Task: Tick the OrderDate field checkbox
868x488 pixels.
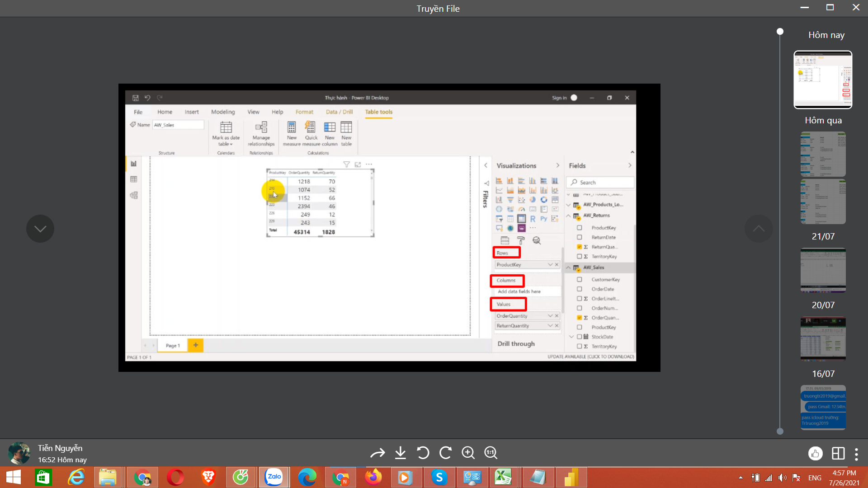Action: pos(579,289)
